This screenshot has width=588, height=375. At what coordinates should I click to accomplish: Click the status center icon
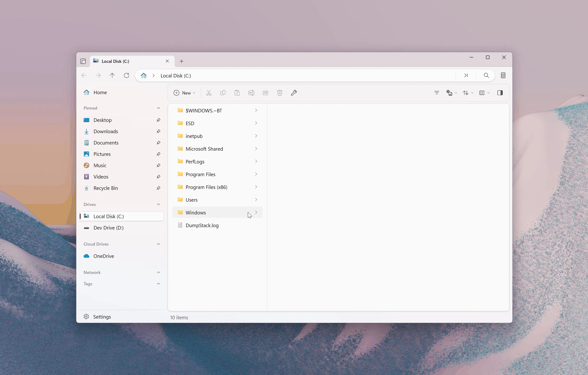click(x=503, y=75)
